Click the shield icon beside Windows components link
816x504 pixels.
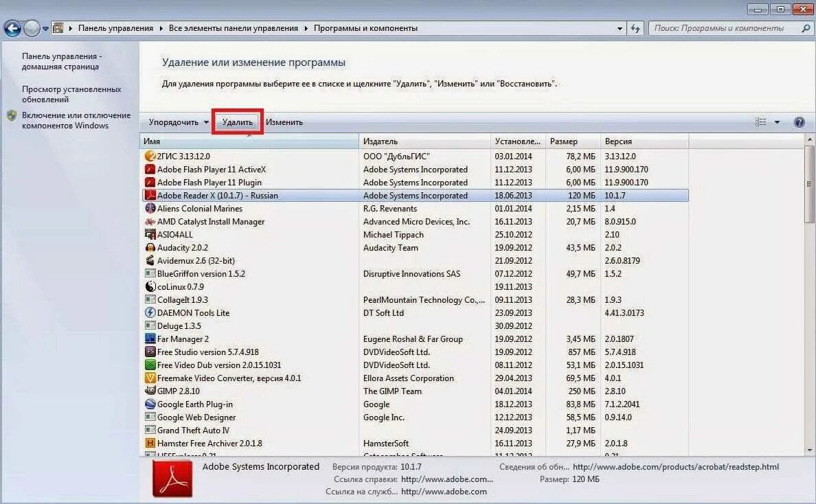point(12,115)
